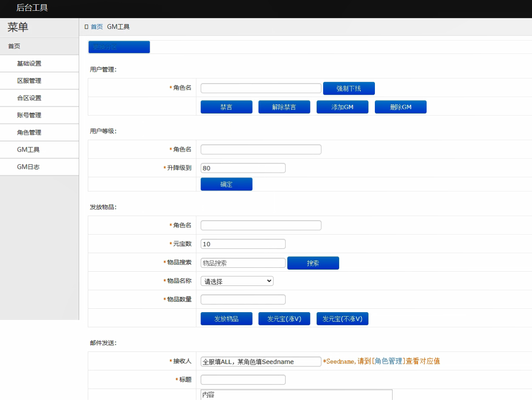532x400 pixels.
Task: Click the 确定 button
Action: click(226, 184)
